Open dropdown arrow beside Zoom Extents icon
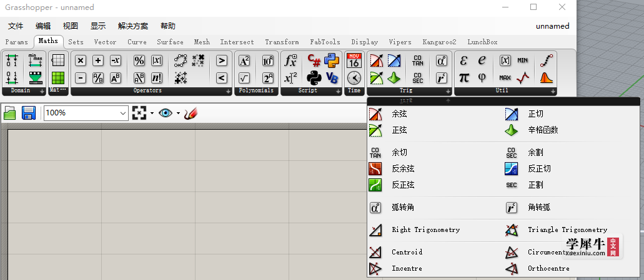Viewport: 644px width, 280px height. click(152, 113)
